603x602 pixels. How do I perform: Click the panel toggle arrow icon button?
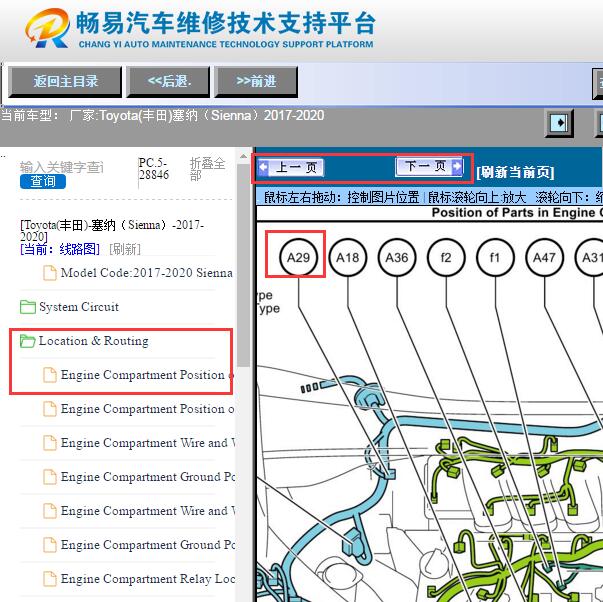(560, 123)
